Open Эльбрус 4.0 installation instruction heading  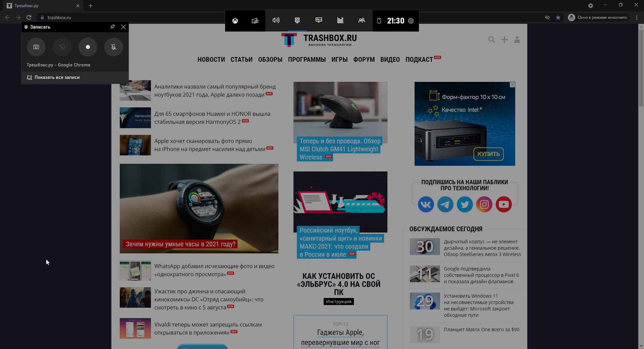coord(339,284)
